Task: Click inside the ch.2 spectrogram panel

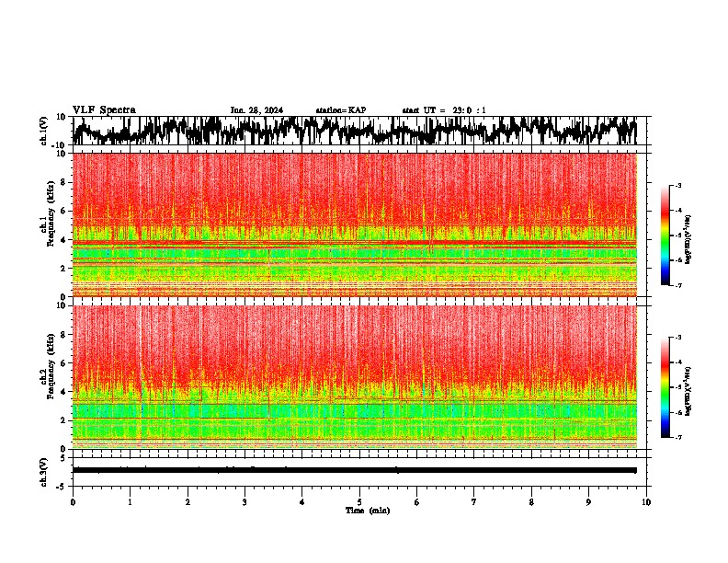Action: pos(355,377)
